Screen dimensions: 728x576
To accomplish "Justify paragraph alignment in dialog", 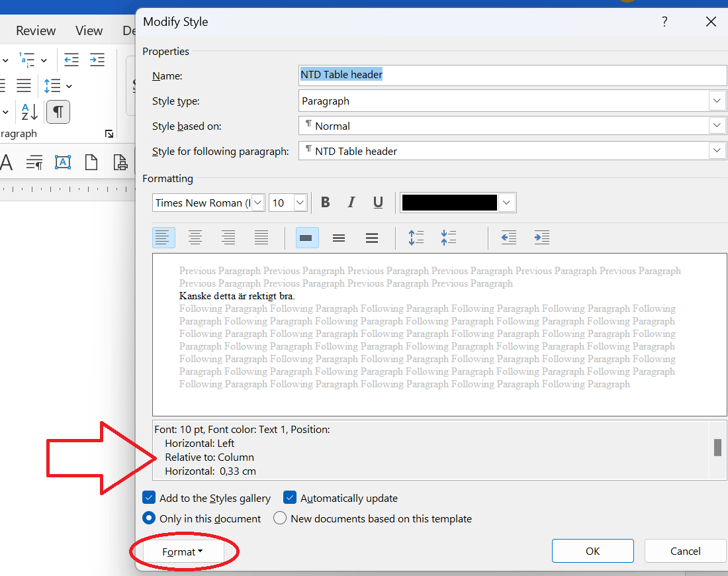I will point(261,238).
